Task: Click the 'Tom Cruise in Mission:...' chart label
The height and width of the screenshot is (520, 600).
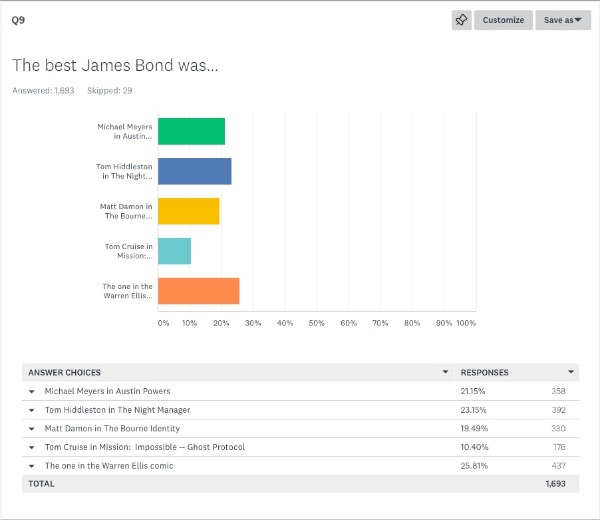Action: click(129, 251)
